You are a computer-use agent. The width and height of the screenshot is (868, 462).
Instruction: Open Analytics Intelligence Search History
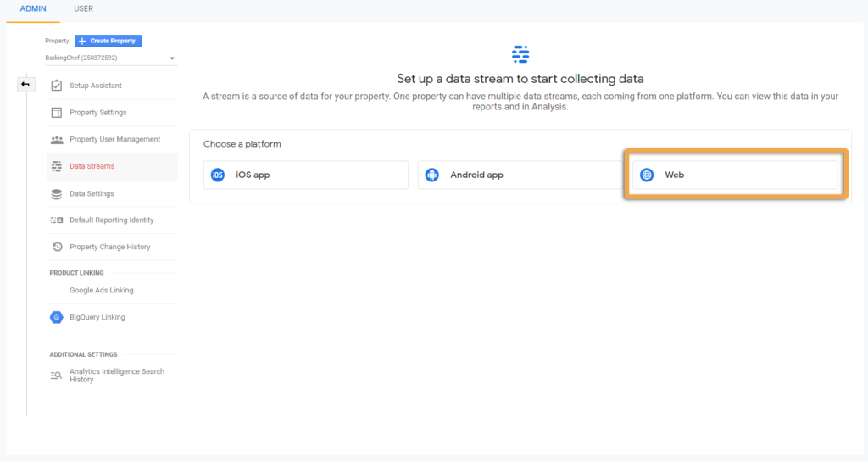tap(112, 376)
